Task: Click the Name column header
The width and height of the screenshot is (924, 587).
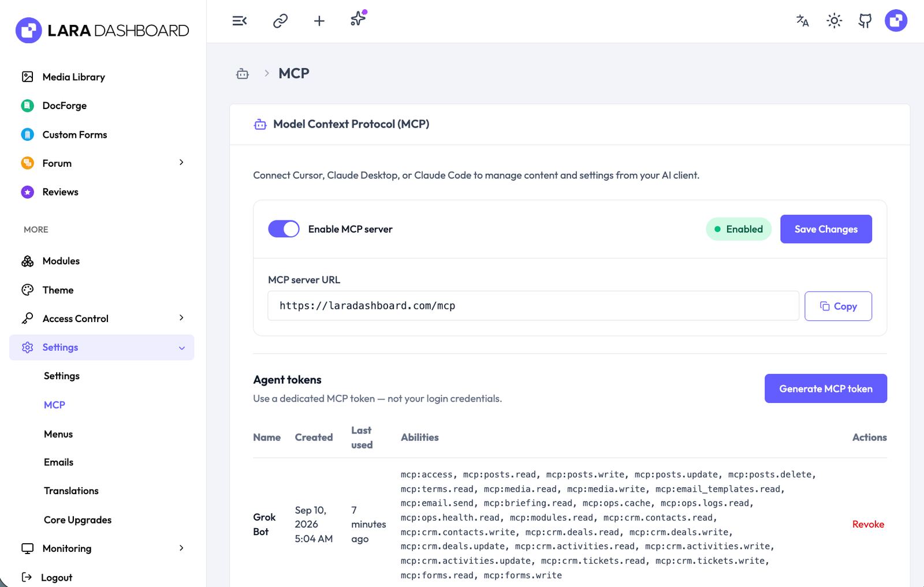Action: point(267,438)
